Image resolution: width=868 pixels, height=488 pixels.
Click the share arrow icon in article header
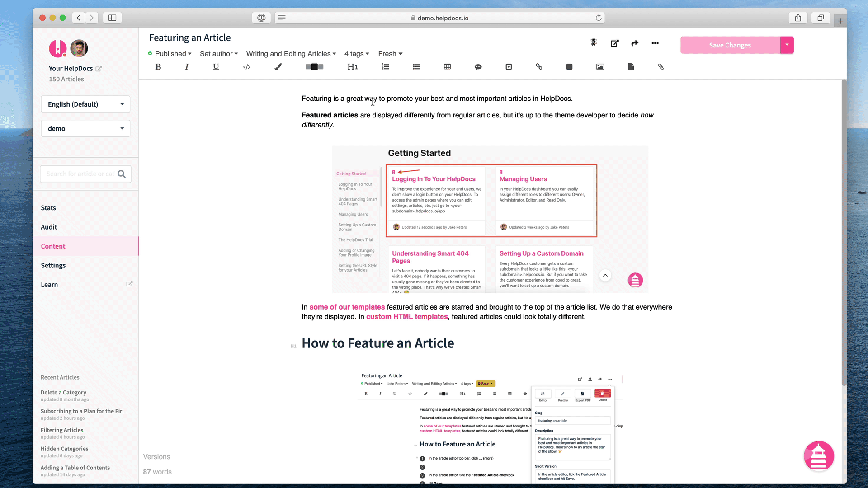635,43
